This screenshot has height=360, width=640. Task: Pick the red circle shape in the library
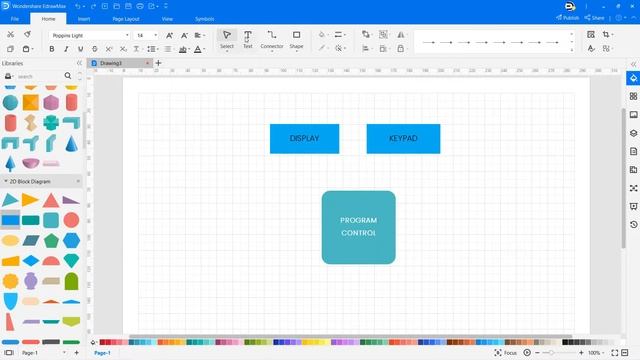[71, 220]
